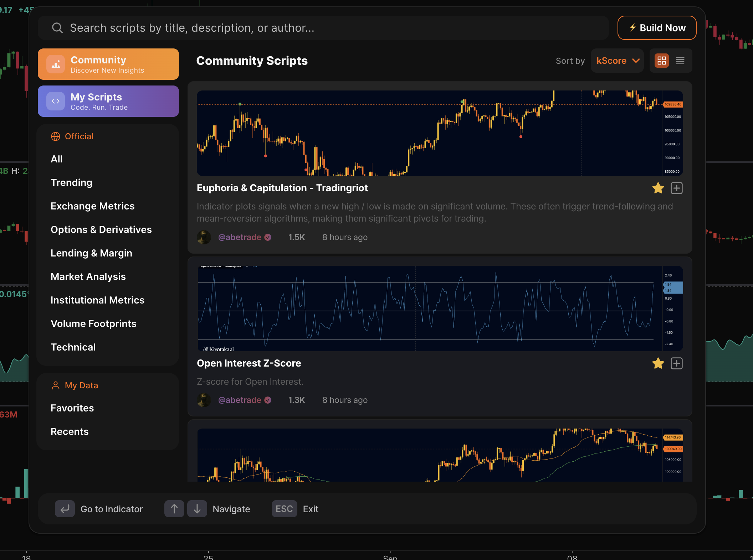
Task: Toggle favorite star on Euphoria & Capitulation
Action: tap(658, 188)
